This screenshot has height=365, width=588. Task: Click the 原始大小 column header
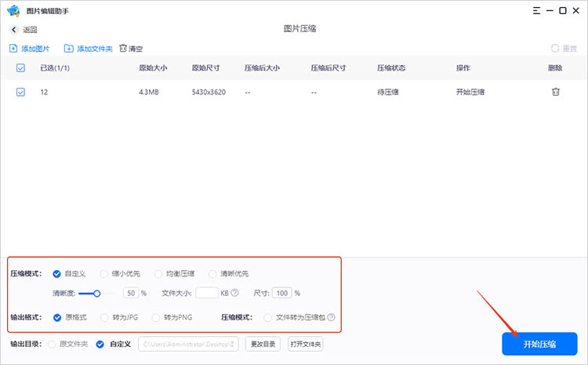(x=153, y=68)
